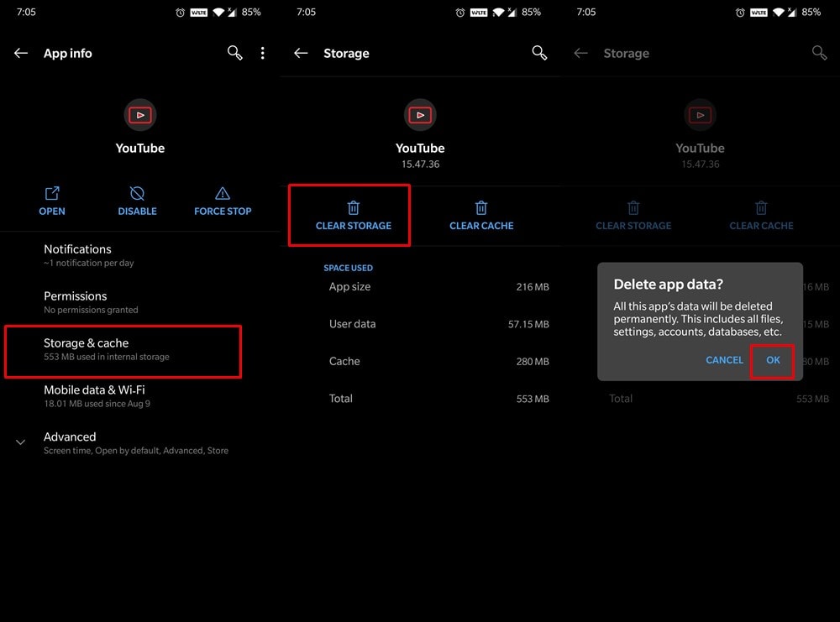Expand the Advanced section chevron
This screenshot has height=622, width=840.
tap(20, 442)
